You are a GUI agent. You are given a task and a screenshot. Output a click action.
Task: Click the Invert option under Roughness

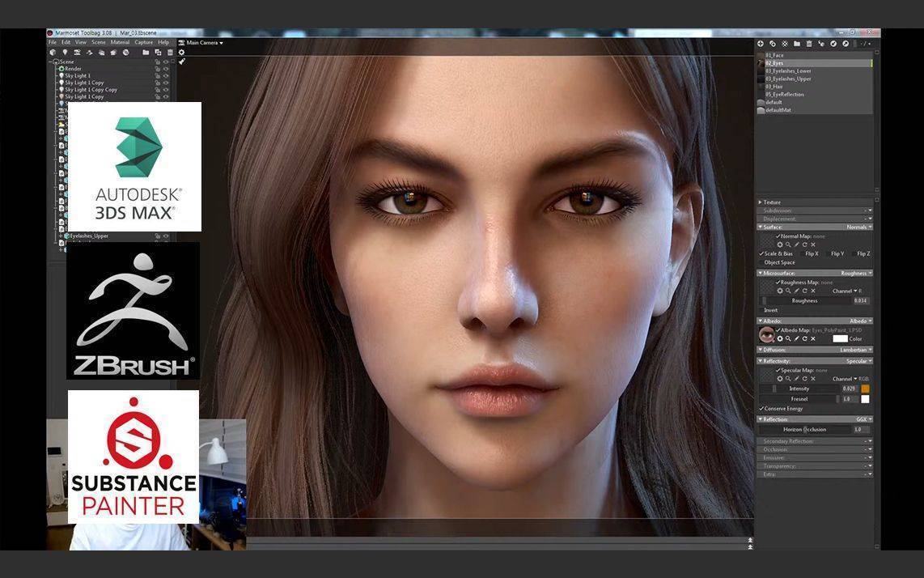pyautogui.click(x=770, y=310)
